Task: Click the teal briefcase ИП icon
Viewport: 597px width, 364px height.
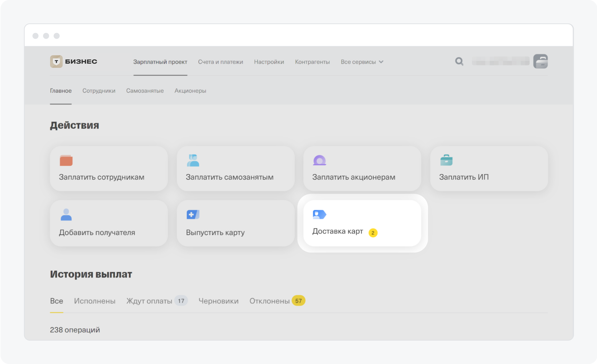Action: tap(446, 160)
